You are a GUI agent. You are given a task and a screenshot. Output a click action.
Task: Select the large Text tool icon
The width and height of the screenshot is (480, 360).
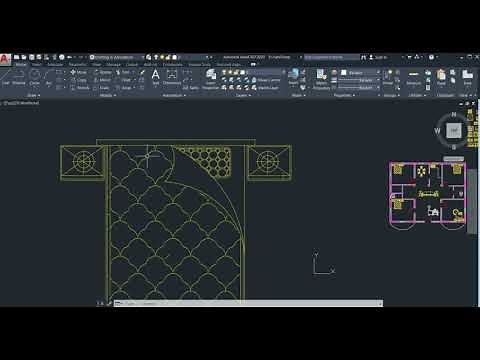155,77
